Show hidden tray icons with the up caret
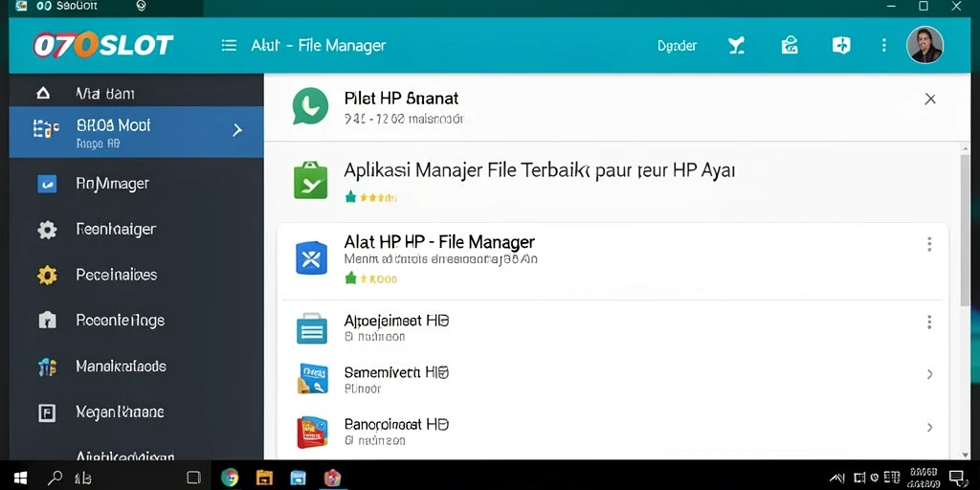Viewport: 980px width, 490px height. [836, 479]
